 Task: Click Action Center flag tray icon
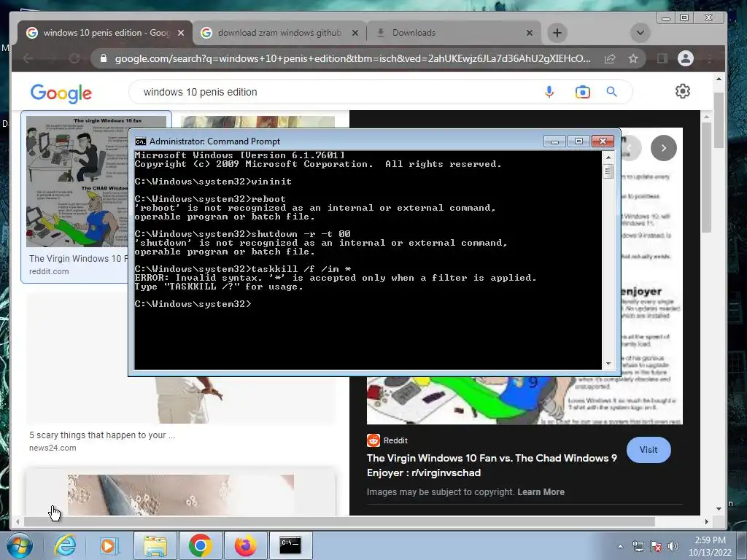coord(656,546)
